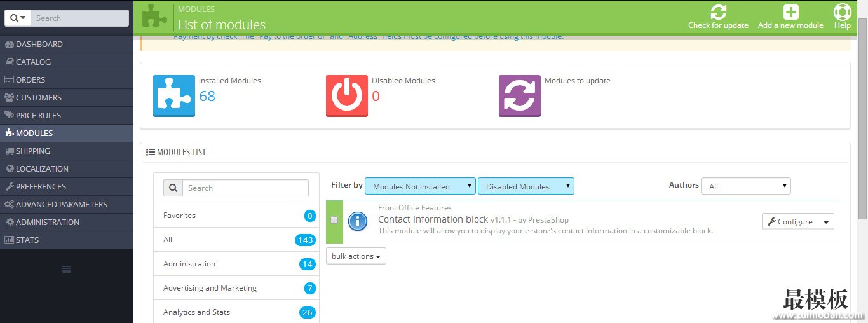Open the Shipping menu
868x323 pixels.
click(67, 151)
